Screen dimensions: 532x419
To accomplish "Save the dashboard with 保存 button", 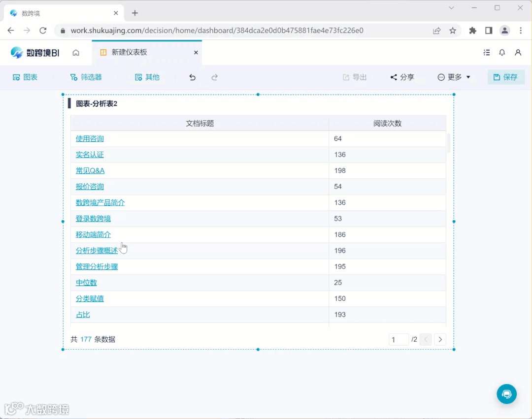I will [x=506, y=77].
